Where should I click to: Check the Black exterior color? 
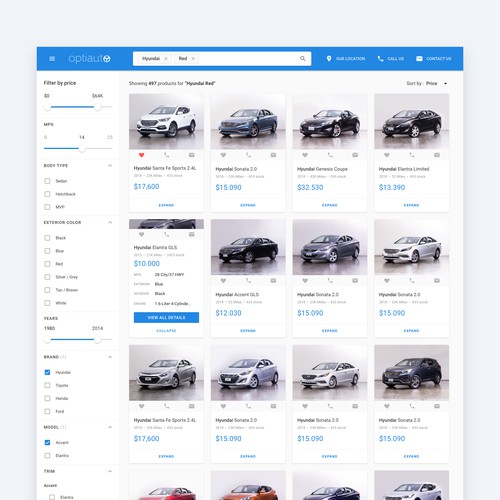[x=47, y=238]
